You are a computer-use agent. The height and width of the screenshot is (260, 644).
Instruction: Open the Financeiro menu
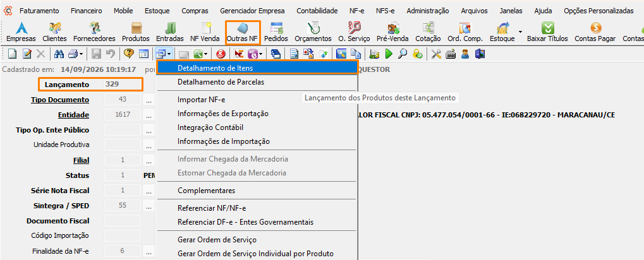point(86,11)
